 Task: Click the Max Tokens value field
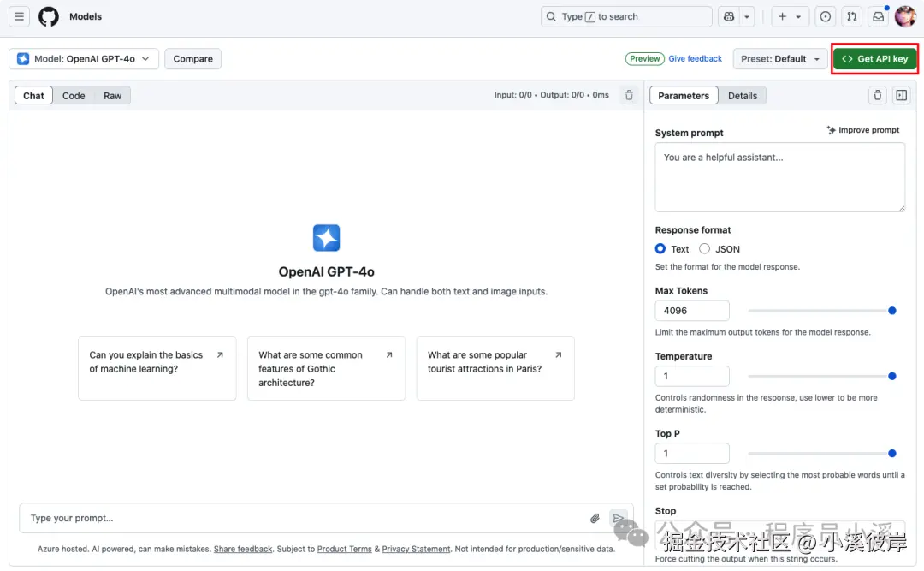[692, 311]
